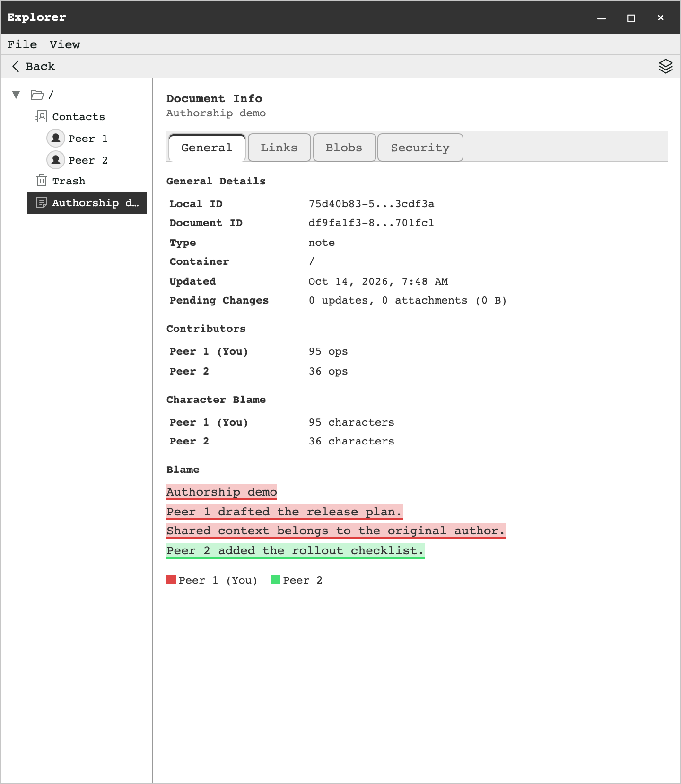The height and width of the screenshot is (784, 681).
Task: Click blame line 'Shared context belongs to the original author.'
Action: click(336, 531)
